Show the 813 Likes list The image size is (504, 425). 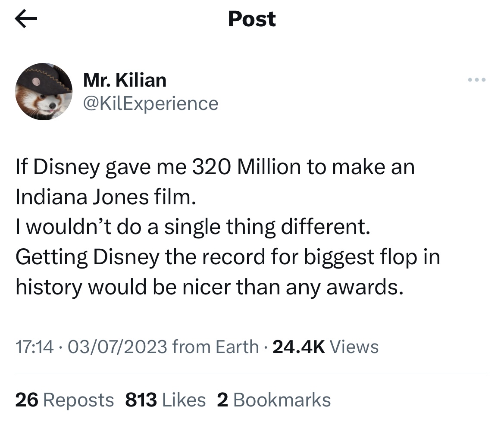click(x=166, y=400)
